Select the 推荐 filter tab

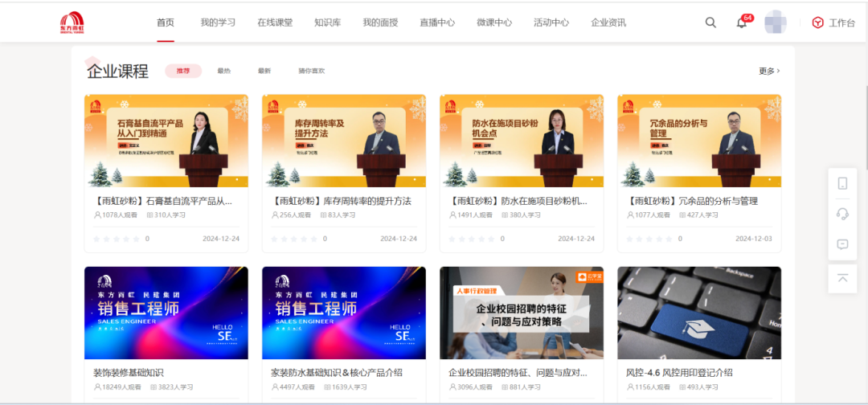pyautogui.click(x=183, y=71)
